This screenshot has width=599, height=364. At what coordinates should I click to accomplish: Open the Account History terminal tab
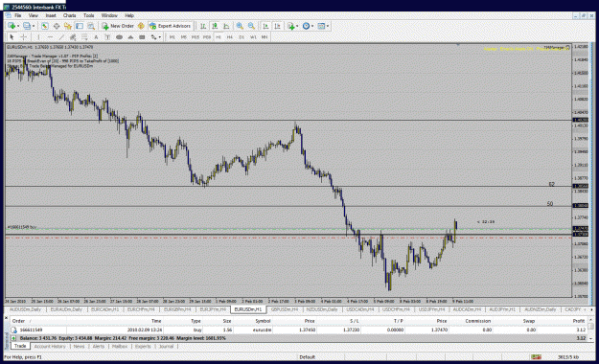[x=50, y=347]
